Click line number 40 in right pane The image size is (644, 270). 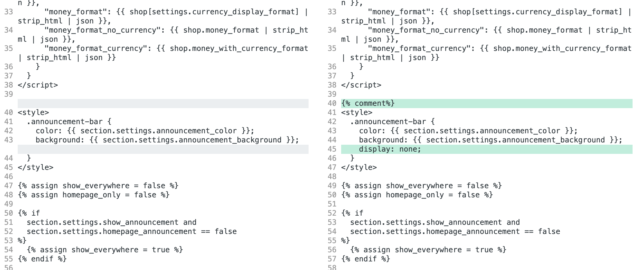click(332, 103)
